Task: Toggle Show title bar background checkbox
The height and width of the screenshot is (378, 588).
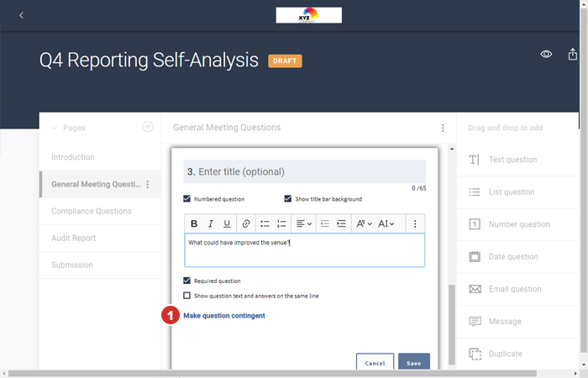Action: pos(288,199)
